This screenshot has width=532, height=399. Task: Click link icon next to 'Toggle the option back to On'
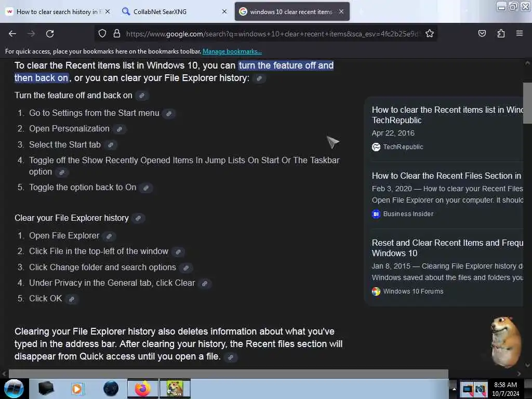(x=146, y=188)
